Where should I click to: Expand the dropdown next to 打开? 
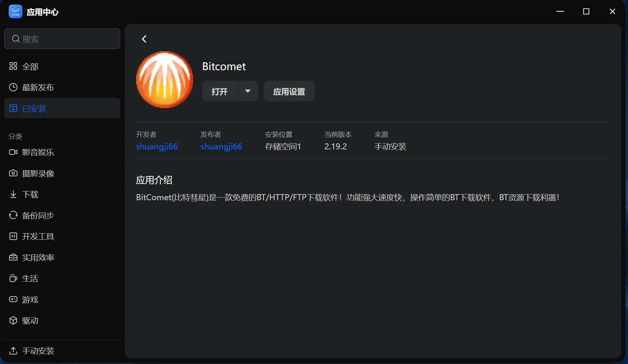pos(247,91)
